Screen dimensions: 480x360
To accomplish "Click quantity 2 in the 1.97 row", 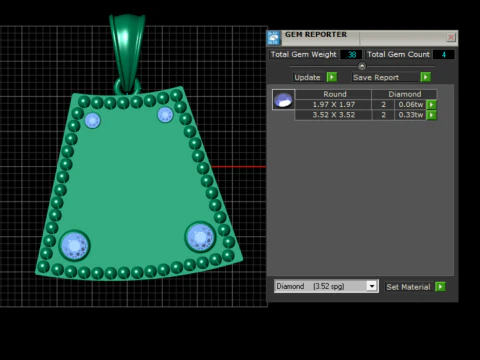I will click(383, 105).
